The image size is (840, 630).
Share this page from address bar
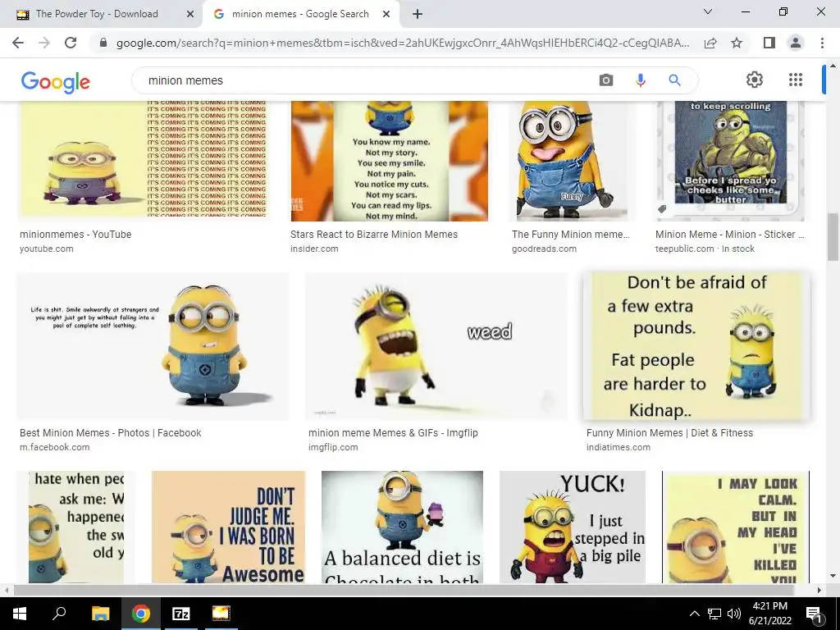(x=710, y=43)
